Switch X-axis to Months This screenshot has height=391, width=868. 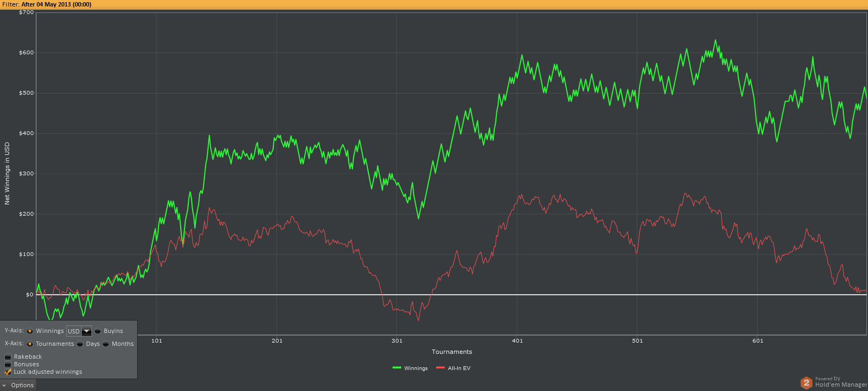[x=106, y=344]
